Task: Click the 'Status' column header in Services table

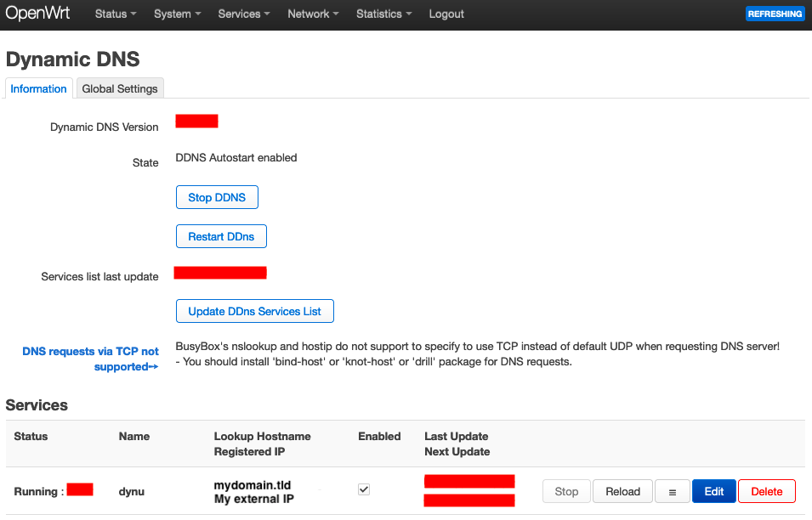Action: tap(31, 436)
